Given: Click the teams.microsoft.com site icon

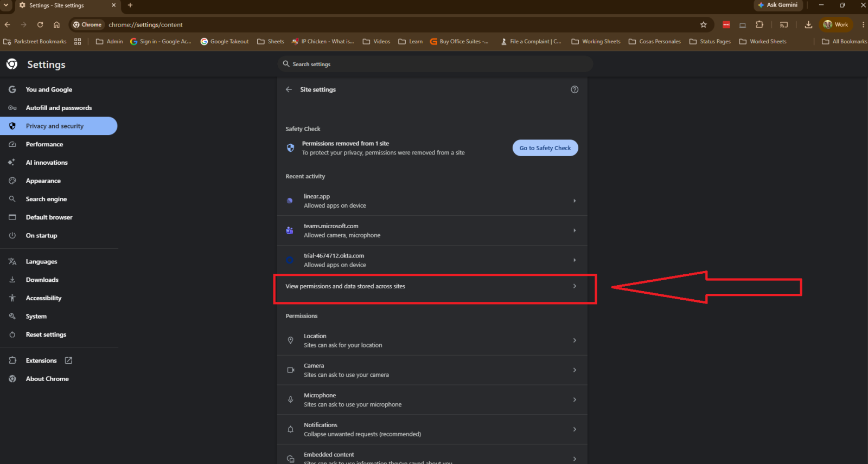Looking at the screenshot, I should tap(290, 230).
